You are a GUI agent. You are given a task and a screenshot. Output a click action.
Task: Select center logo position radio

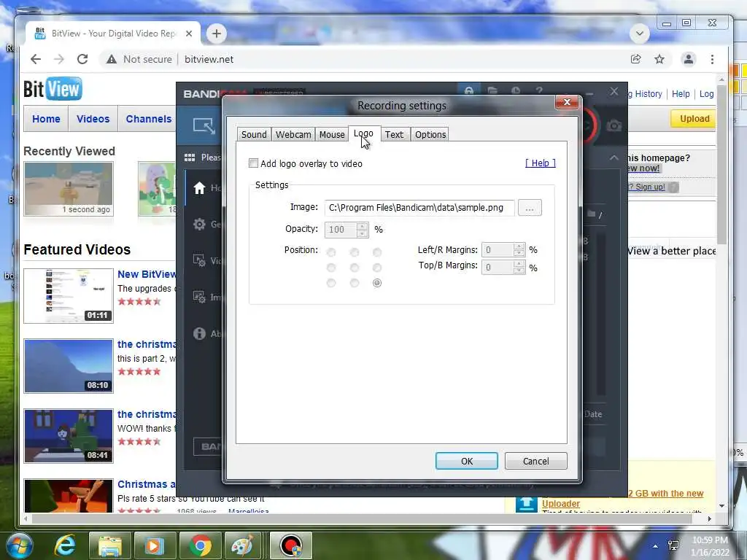tap(354, 267)
